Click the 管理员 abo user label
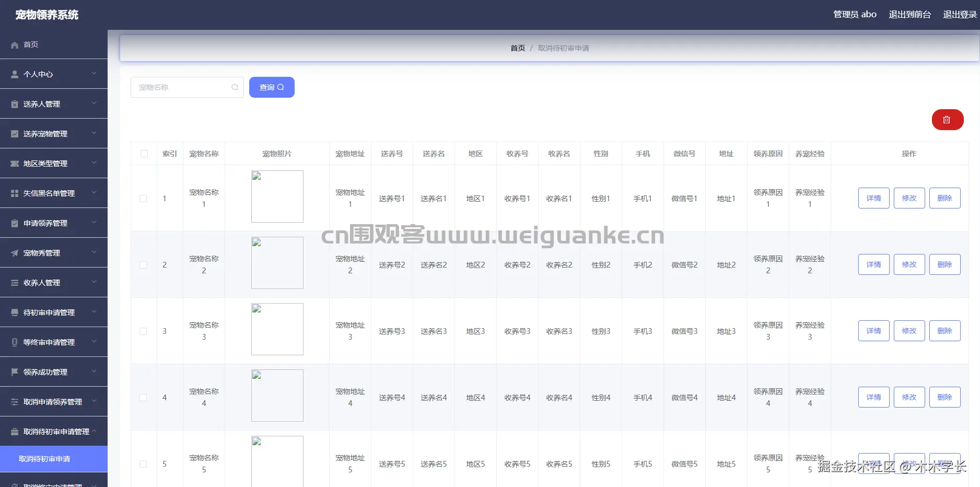Image resolution: width=980 pixels, height=487 pixels. tap(855, 15)
